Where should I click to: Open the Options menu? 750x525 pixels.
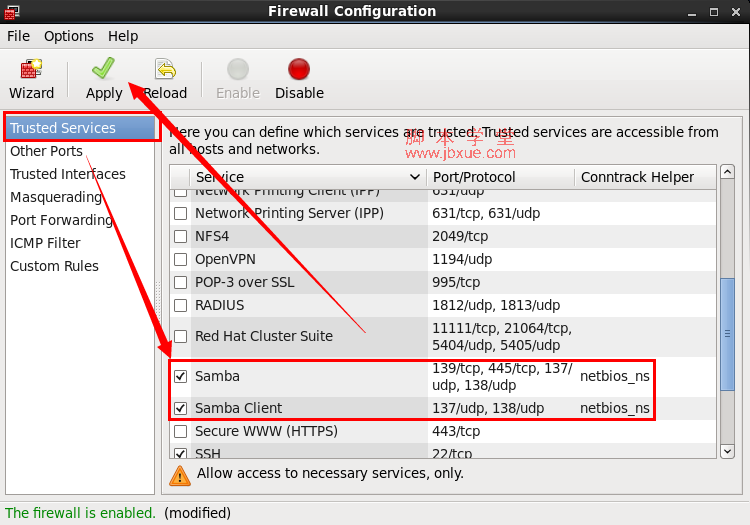coord(68,36)
